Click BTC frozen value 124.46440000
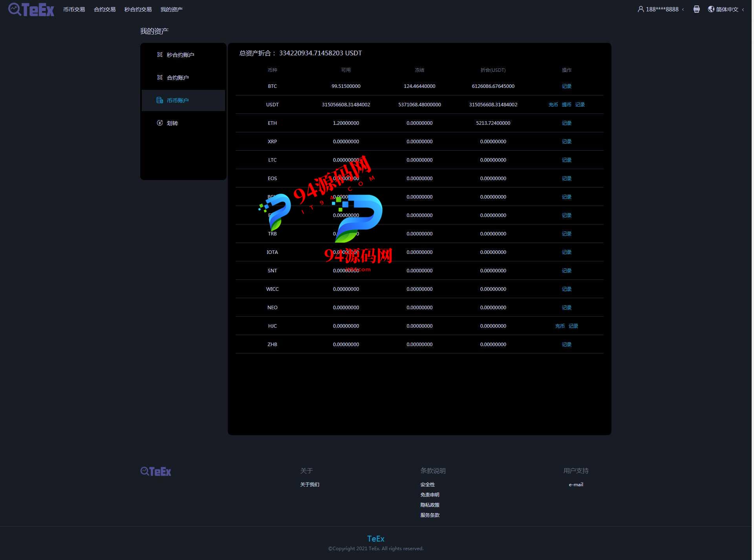This screenshot has height=560, width=754. (x=419, y=86)
